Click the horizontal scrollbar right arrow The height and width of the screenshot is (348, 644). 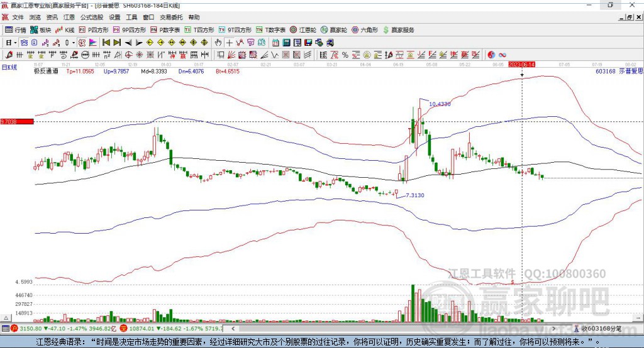click(x=553, y=329)
